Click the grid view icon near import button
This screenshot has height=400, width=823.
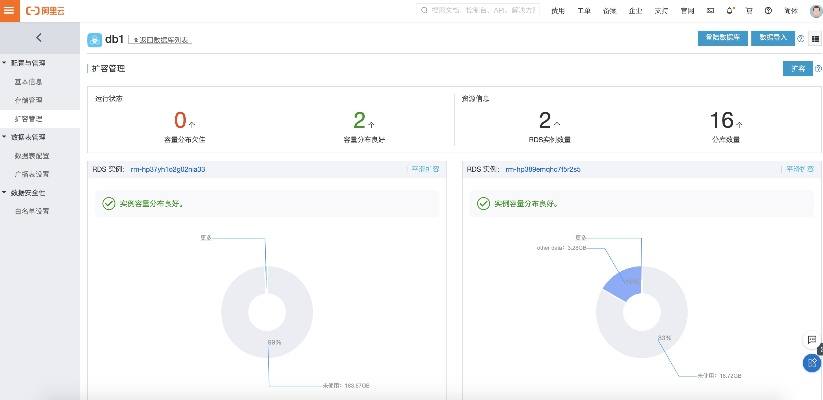(x=814, y=38)
